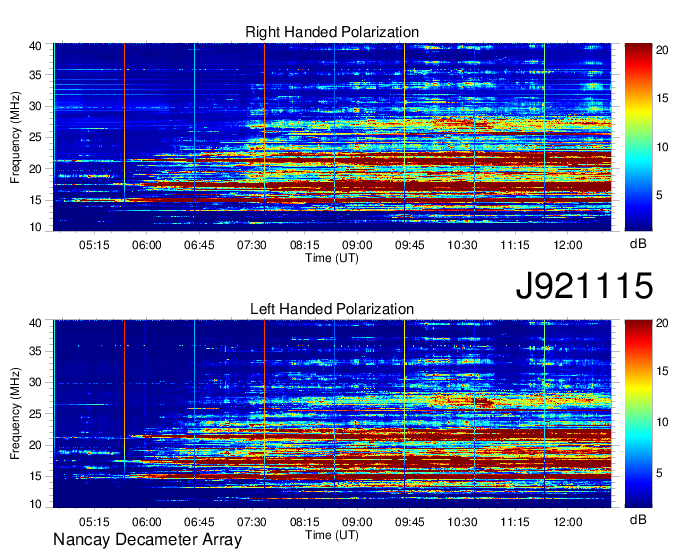Viewport: 680px width, 552px height.
Task: Click the 08:15 time tick under Right Handed plot
Action: 304,245
